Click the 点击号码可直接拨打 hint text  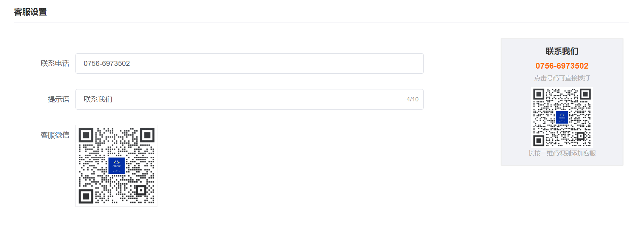pos(562,78)
